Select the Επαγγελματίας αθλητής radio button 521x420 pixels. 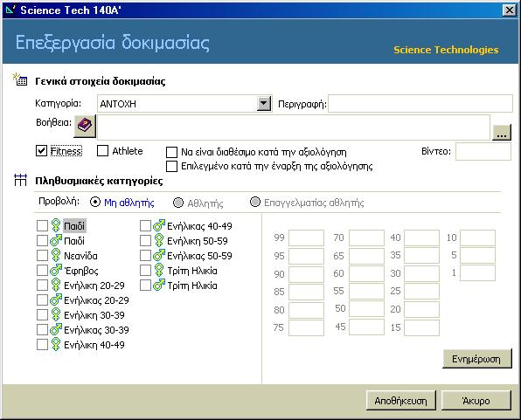255,202
